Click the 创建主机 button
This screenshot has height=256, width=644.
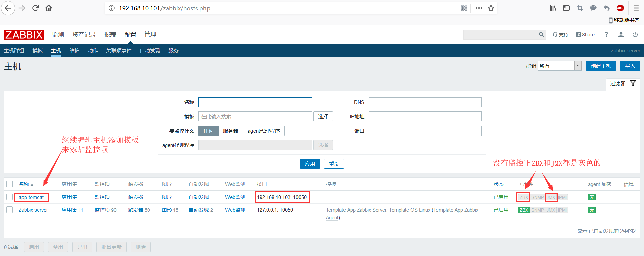[601, 66]
